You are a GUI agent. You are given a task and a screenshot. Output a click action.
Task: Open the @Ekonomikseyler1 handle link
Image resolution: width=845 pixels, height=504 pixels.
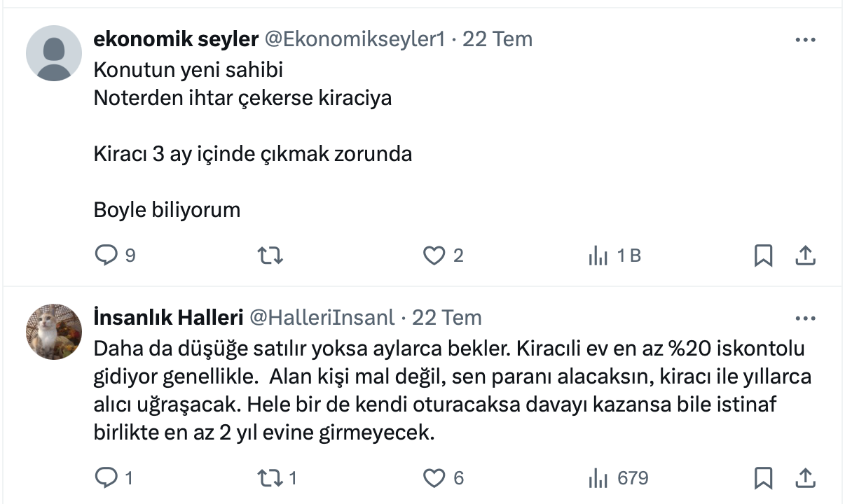click(354, 39)
